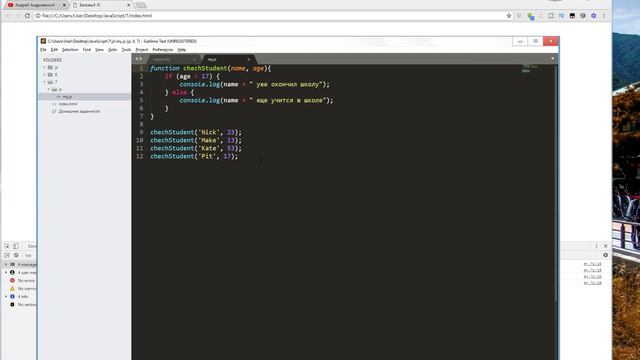Open a new Chrome tab
Screen dimensions: 640x360
coord(141,5)
